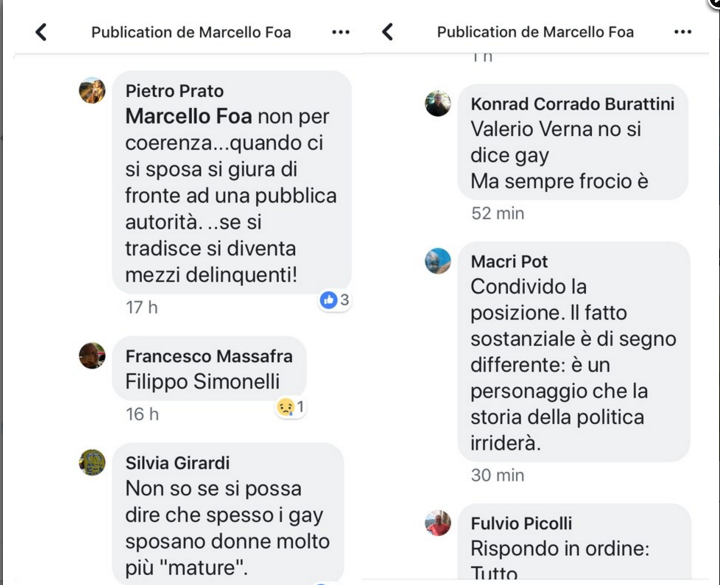Viewport: 720px width, 585px height.
Task: Open Konrad Corrado Burattini's avatar
Action: click(438, 103)
